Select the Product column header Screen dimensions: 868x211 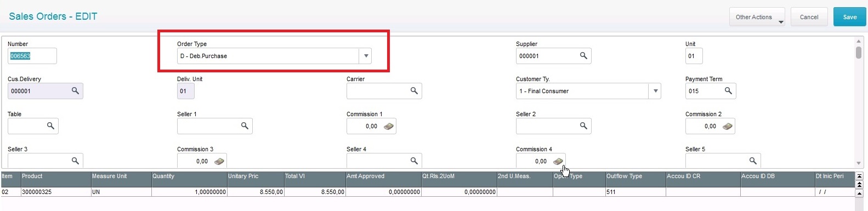[55, 179]
